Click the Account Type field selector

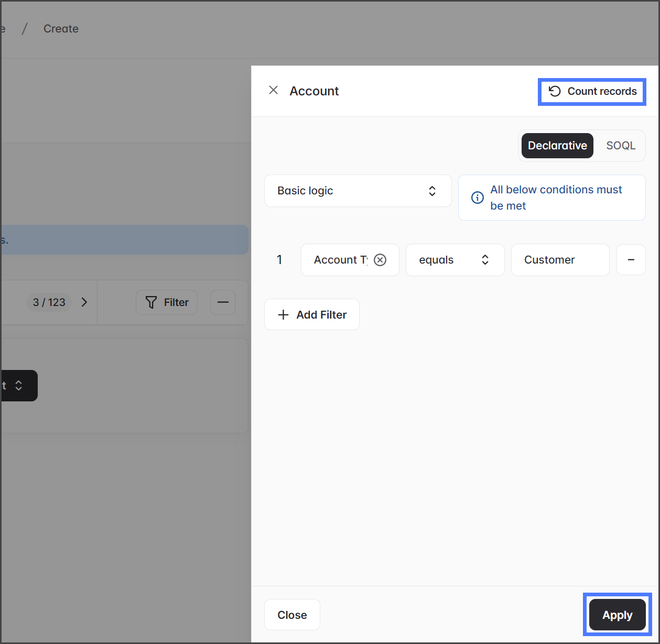tap(340, 260)
